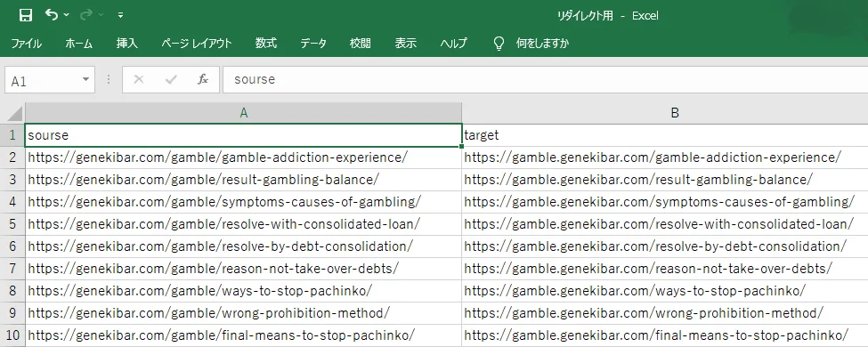Select target cell gamble.genekibar.com/ways-to-stop-pachinko/
This screenshot has height=347, width=868.
pyautogui.click(x=665, y=291)
